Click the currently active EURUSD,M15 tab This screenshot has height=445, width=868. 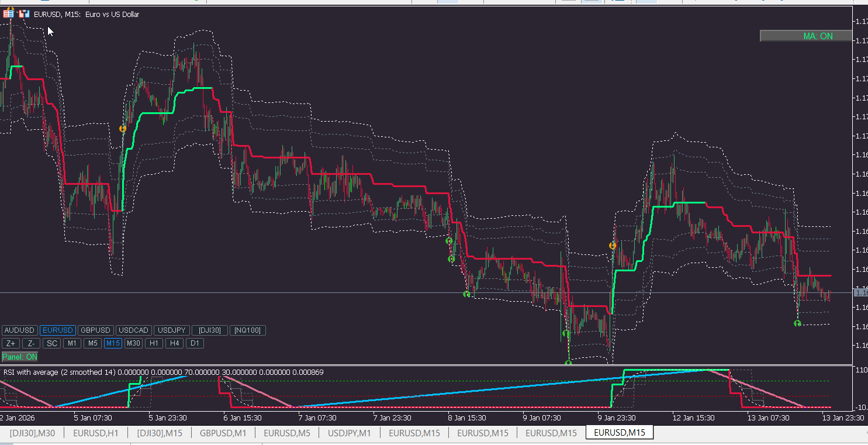tap(620, 433)
